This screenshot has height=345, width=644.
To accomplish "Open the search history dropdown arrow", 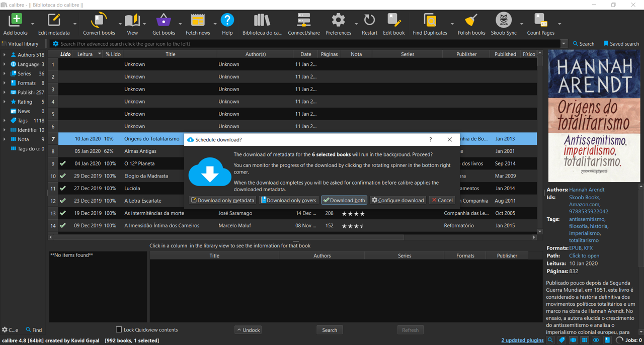I will tap(563, 44).
